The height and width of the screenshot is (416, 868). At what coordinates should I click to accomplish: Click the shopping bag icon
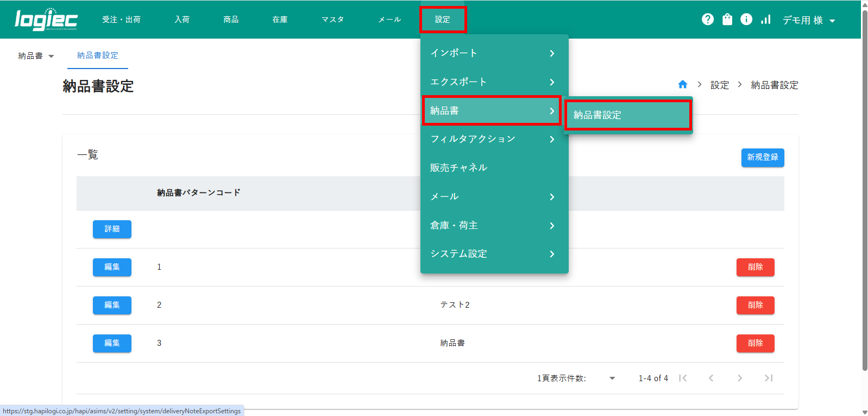pyautogui.click(x=727, y=20)
